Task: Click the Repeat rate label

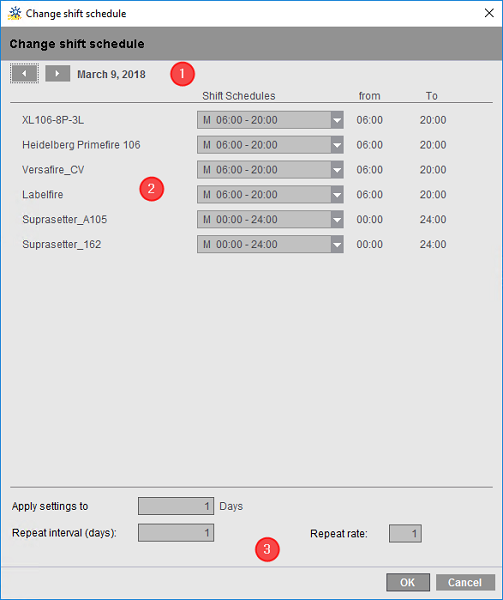Action: point(339,533)
